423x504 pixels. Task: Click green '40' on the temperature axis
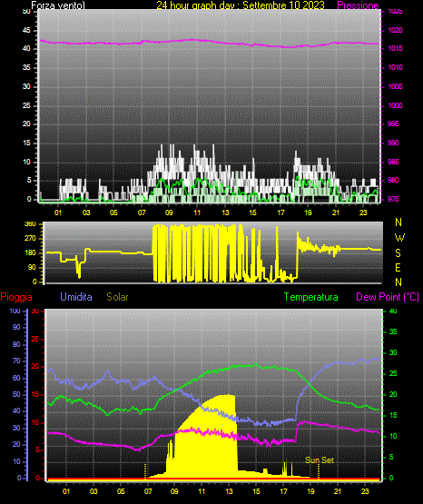click(x=393, y=311)
